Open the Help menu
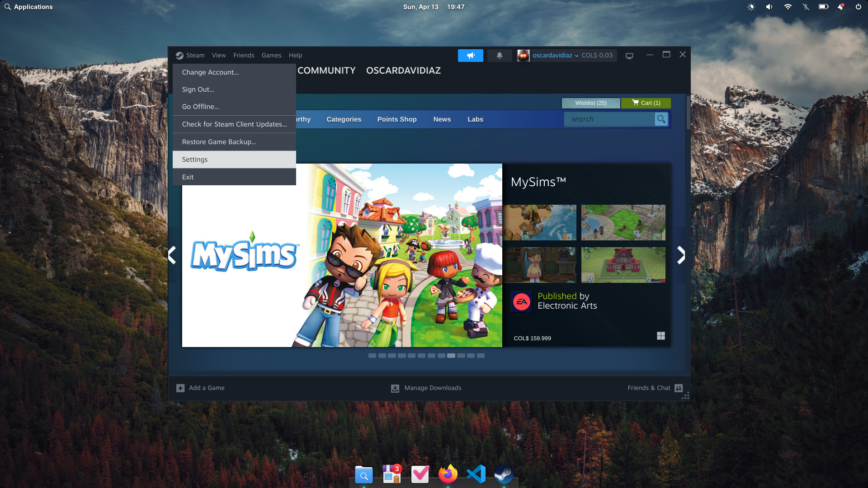Image resolution: width=868 pixels, height=488 pixels. [295, 56]
